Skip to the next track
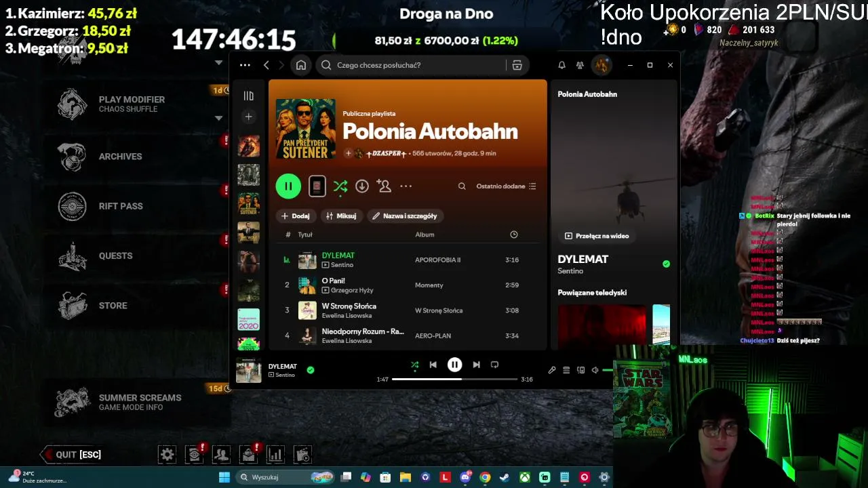Screen dimensions: 868x488 point(476,365)
